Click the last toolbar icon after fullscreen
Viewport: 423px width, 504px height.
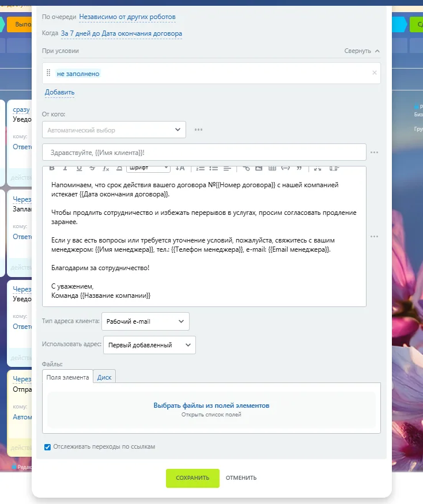pyautogui.click(x=334, y=168)
